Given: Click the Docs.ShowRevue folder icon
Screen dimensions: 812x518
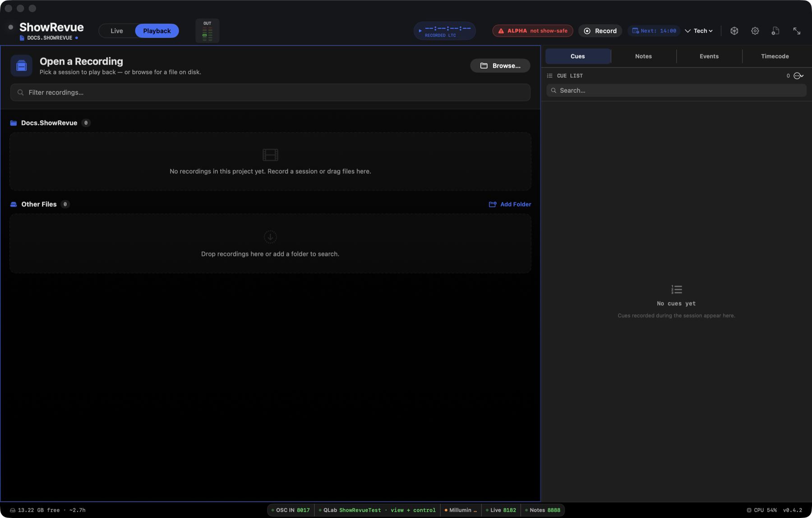Looking at the screenshot, I should tap(14, 123).
